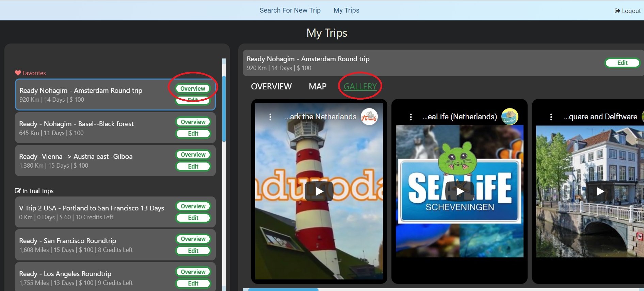Open three-dot menu on Delftware video
Viewport: 644px width, 291px height.
[x=551, y=117]
